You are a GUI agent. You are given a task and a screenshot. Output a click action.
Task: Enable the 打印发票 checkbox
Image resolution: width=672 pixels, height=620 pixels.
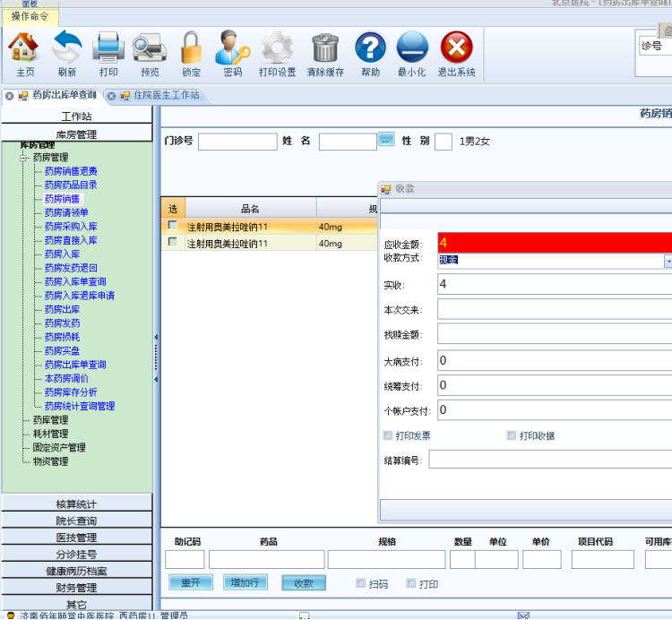pyautogui.click(x=387, y=435)
